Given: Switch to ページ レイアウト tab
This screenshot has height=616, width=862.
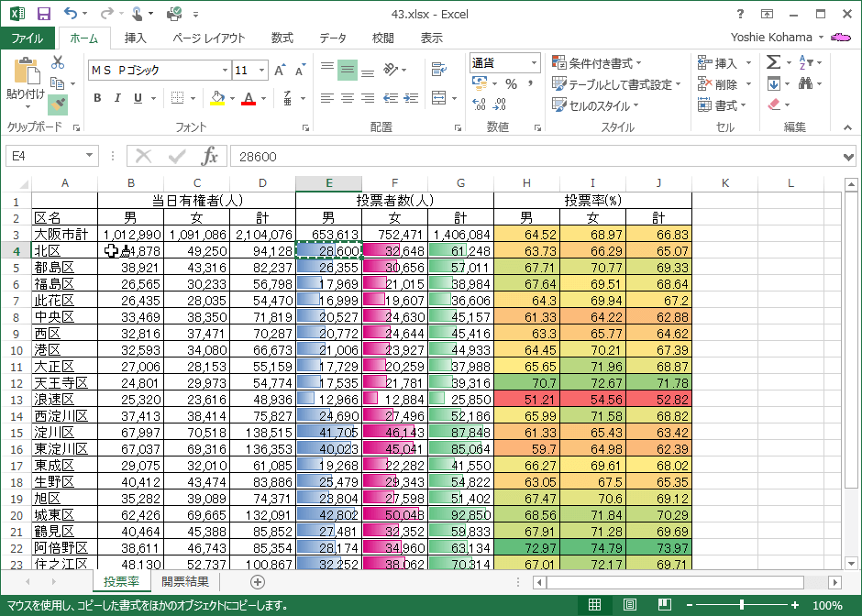Looking at the screenshot, I should point(208,38).
